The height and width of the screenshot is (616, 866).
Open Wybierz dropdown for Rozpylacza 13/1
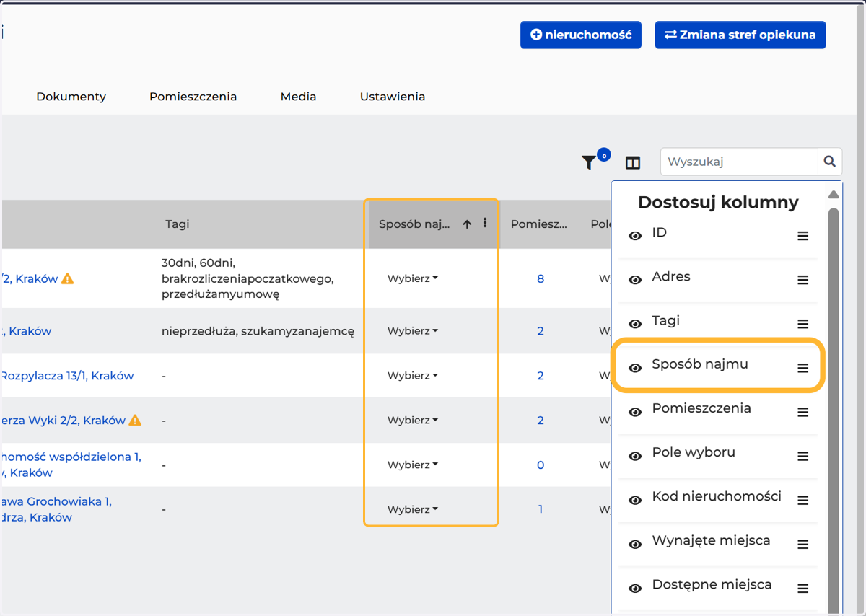413,376
